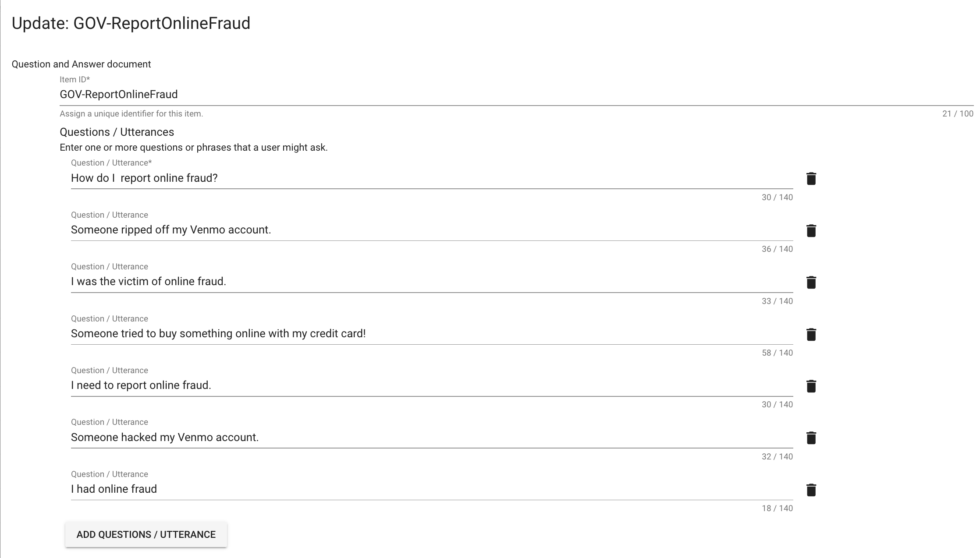Focus the 'How do I report online fraud?' field
The height and width of the screenshot is (558, 980).
click(432, 178)
